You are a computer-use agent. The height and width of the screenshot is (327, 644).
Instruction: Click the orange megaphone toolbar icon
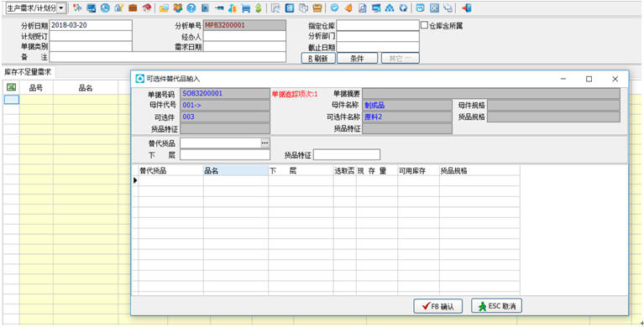coord(348,8)
